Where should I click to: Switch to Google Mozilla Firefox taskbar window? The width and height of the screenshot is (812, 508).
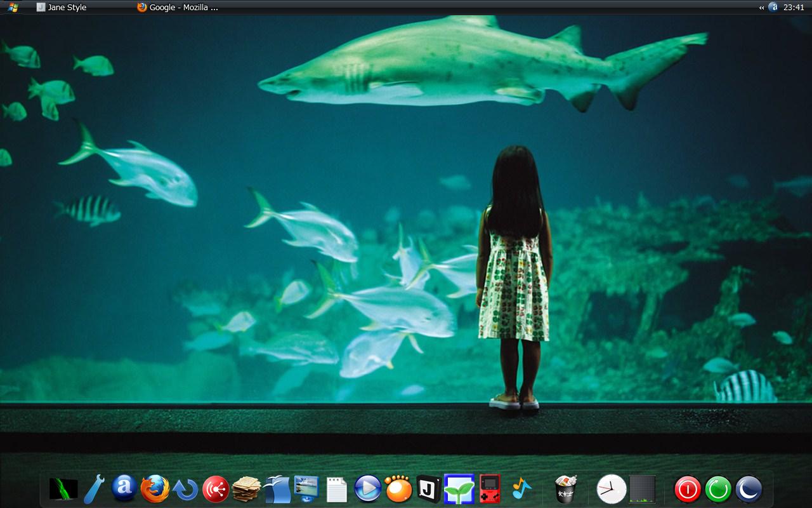point(178,8)
